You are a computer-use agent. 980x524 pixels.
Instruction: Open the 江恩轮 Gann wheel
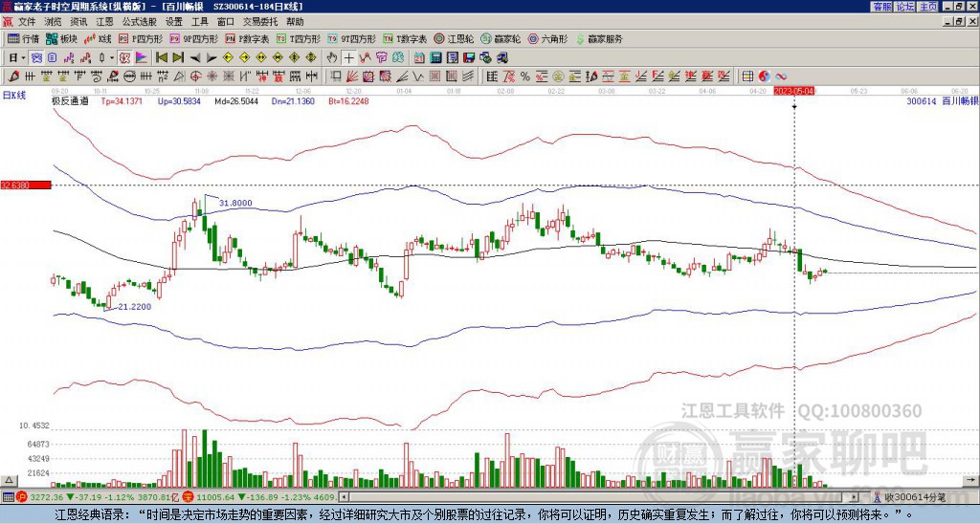tap(455, 38)
